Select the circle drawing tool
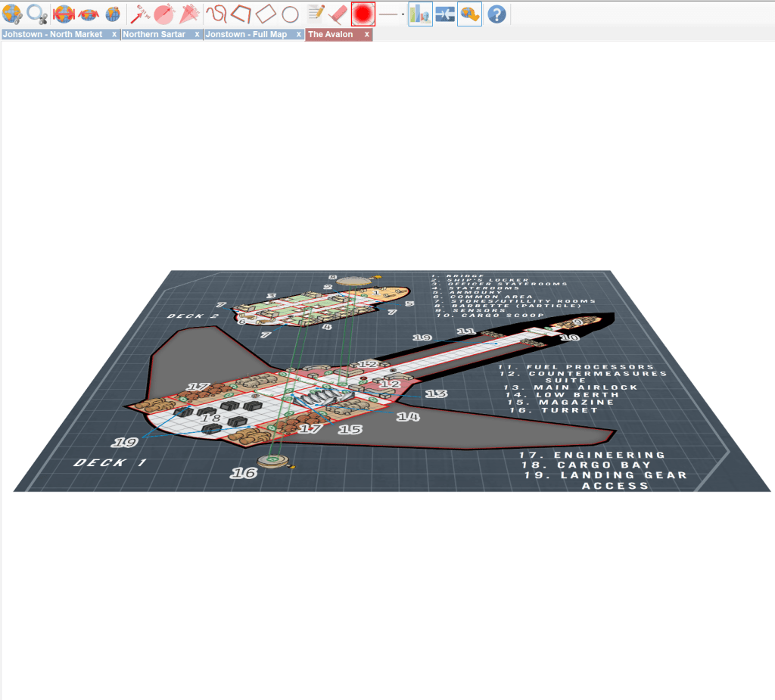The width and height of the screenshot is (775, 700). click(290, 14)
